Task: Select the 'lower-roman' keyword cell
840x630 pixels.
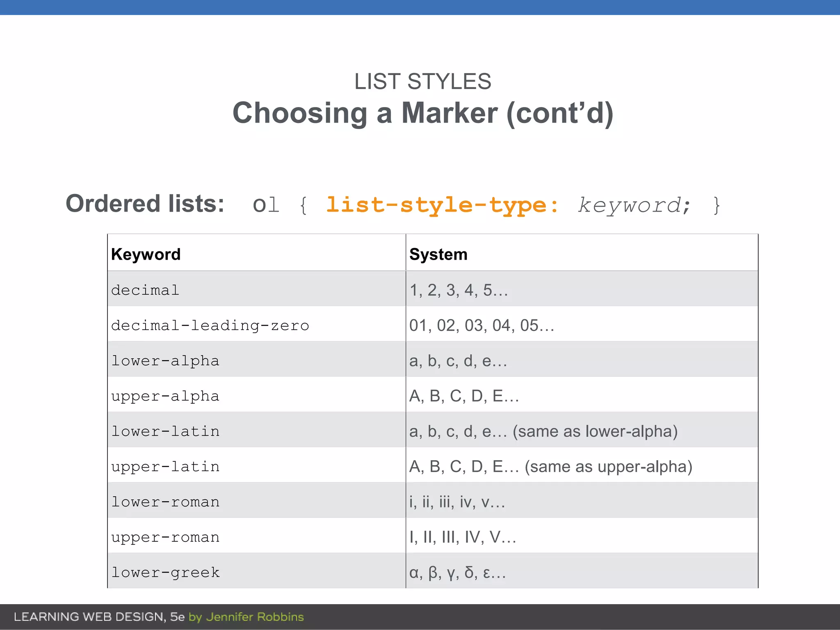Action: [x=257, y=500]
